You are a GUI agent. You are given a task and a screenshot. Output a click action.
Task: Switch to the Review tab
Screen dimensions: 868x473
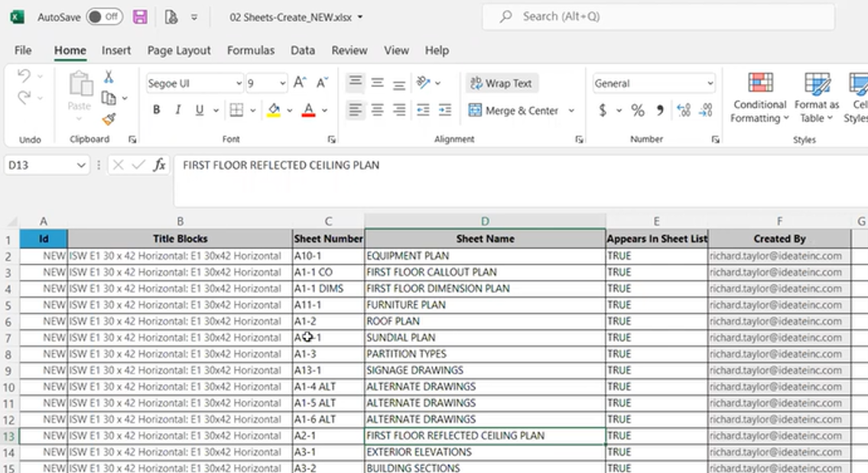(349, 50)
